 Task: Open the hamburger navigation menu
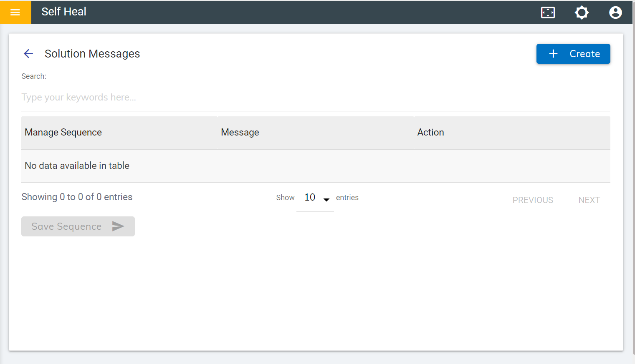(15, 12)
